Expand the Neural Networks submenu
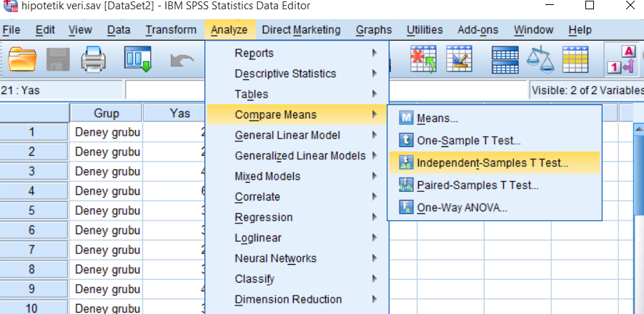This screenshot has height=314, width=644. pyautogui.click(x=297, y=258)
